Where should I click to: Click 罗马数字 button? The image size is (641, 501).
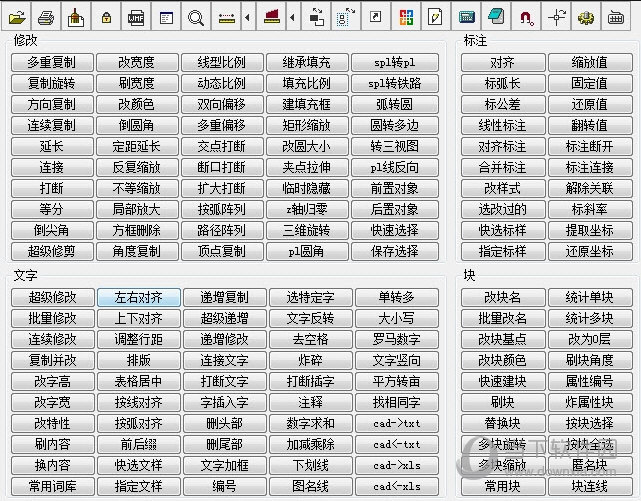(x=397, y=339)
